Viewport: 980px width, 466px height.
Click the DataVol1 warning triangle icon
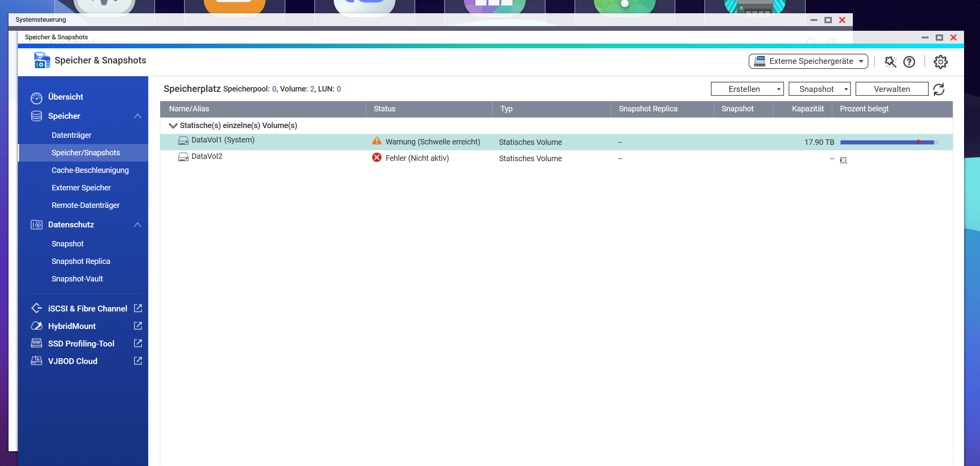click(376, 141)
